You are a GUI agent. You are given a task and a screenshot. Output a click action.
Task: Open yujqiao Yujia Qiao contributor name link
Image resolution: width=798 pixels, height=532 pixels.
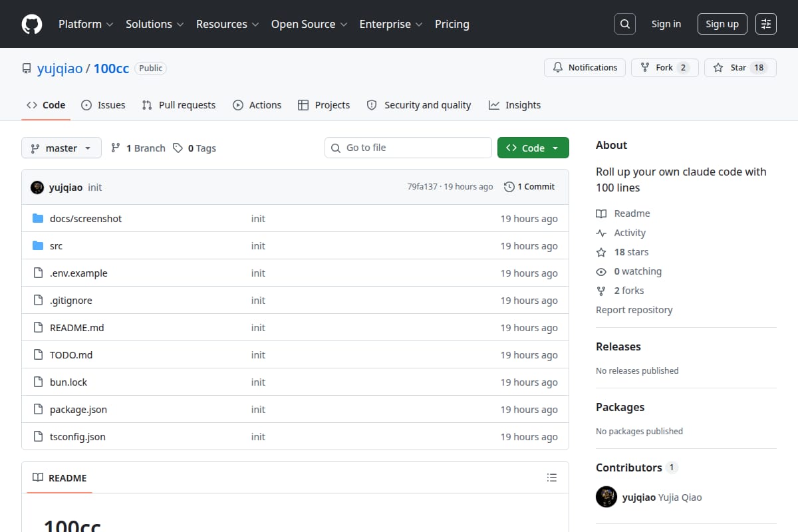pyautogui.click(x=662, y=497)
